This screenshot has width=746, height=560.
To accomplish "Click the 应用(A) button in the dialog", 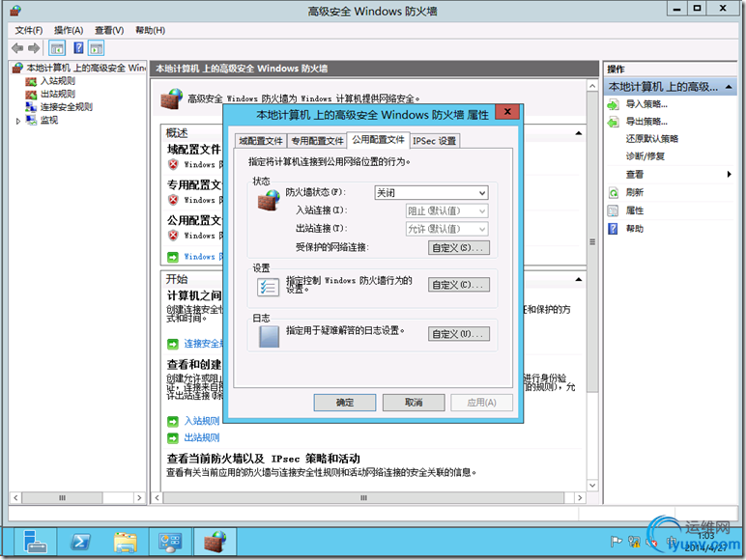I will point(481,403).
